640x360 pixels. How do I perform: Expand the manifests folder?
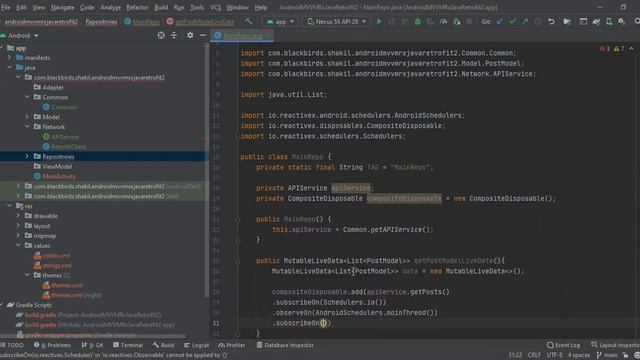(9, 58)
